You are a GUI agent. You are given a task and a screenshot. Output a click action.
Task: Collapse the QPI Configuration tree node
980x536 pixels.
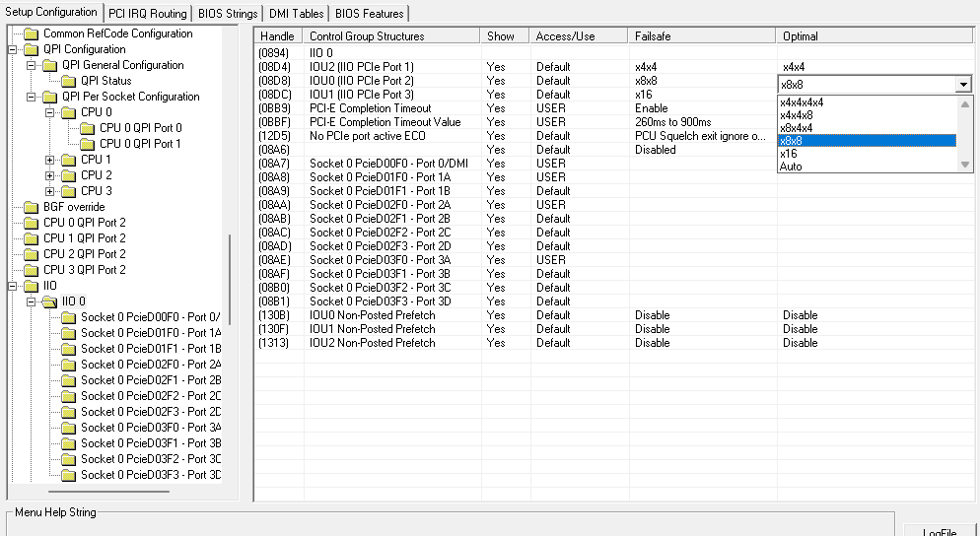(13, 49)
